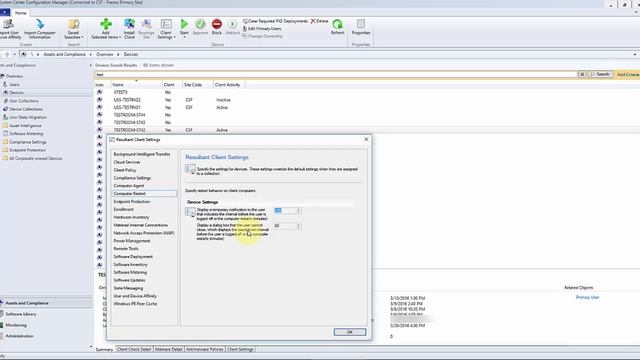Switch to Monitoring workspace
Screen dimensions: 640x360
pos(16,325)
